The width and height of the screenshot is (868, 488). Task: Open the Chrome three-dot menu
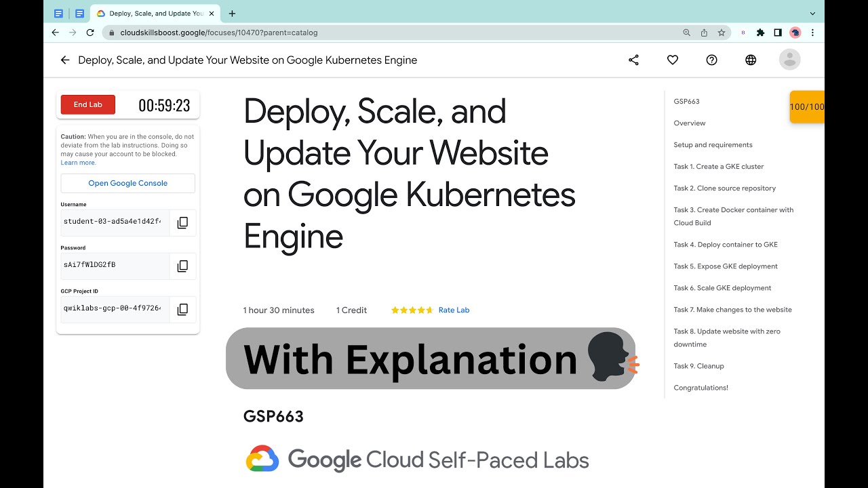[x=812, y=33]
